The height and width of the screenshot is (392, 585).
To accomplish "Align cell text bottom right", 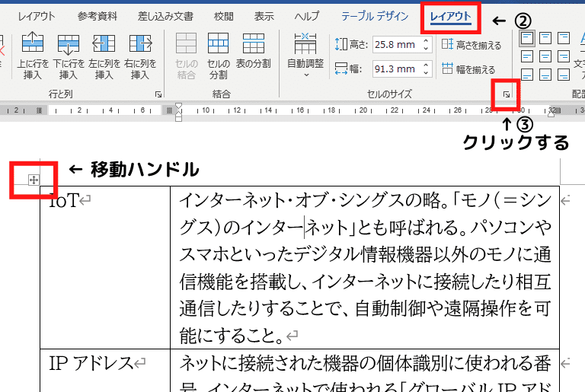I will (564, 75).
